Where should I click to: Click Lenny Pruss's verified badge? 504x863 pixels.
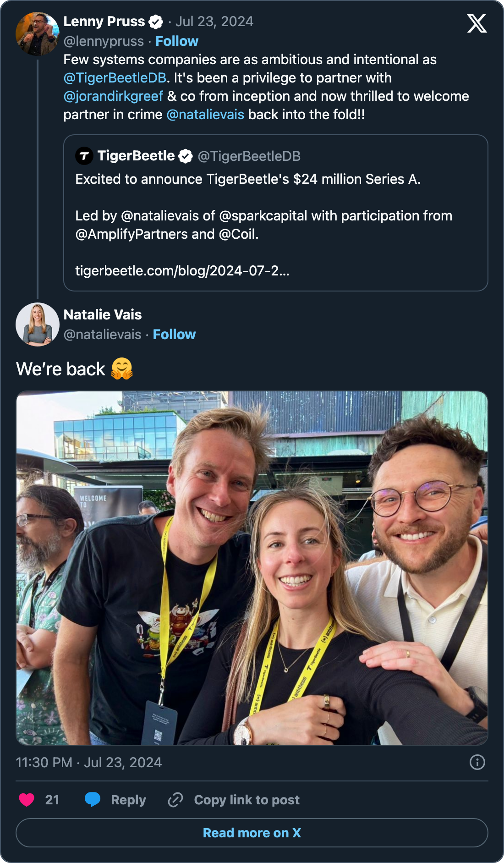pyautogui.click(x=156, y=22)
